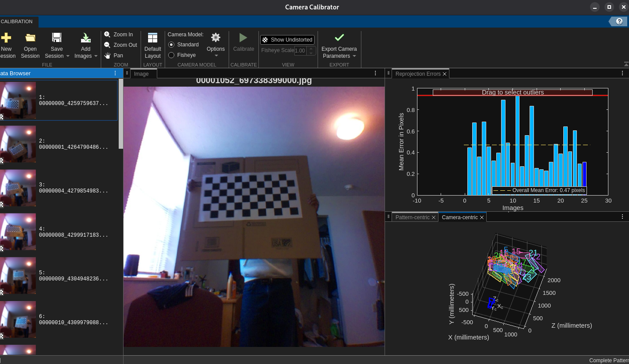629x364 pixels.
Task: Decrease the Fisheye Scale stepper value
Action: (x=311, y=53)
